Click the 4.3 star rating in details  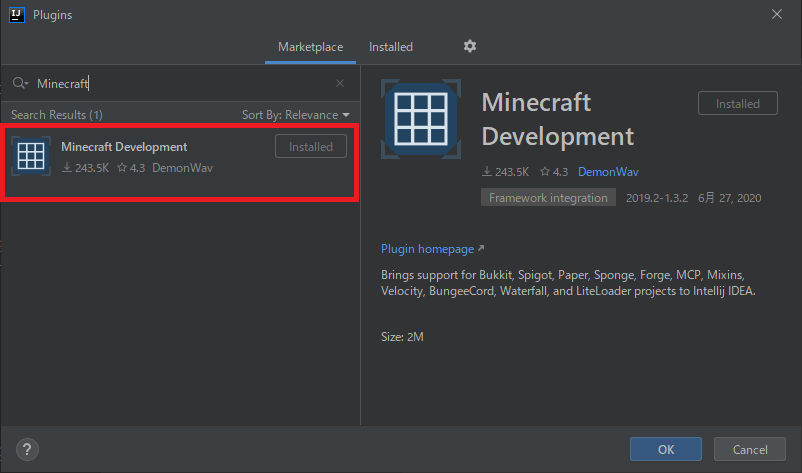[554, 172]
